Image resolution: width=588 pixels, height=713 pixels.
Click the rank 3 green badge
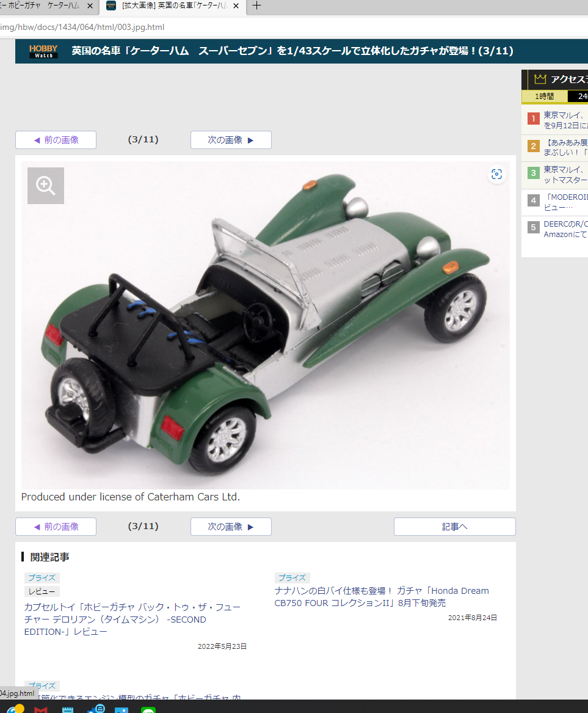534,173
